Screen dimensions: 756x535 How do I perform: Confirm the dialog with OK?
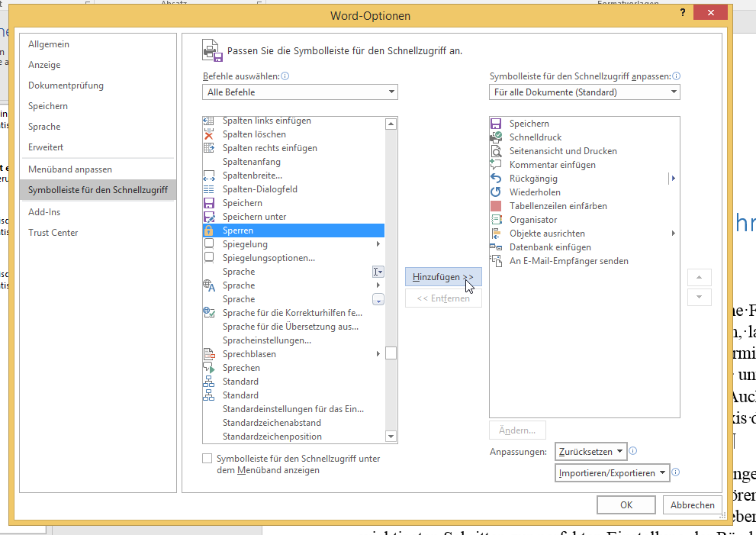626,505
